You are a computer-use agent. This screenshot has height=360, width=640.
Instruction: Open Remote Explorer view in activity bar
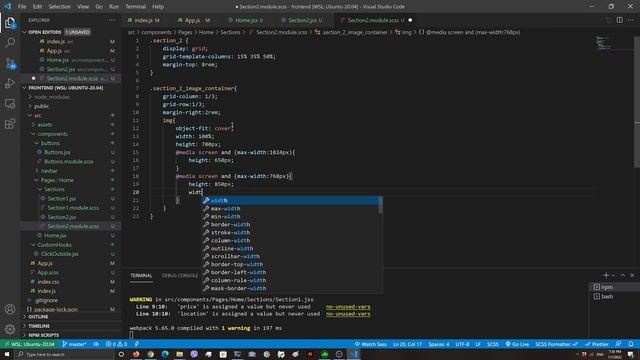10,104
